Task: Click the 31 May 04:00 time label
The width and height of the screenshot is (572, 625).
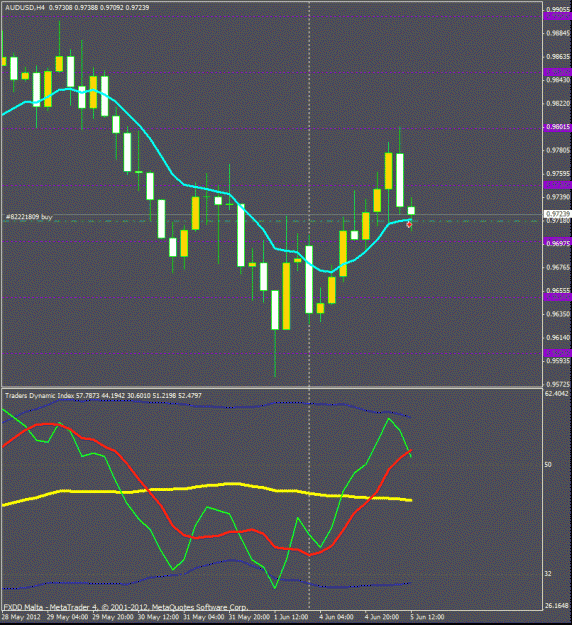Action: coord(203,617)
